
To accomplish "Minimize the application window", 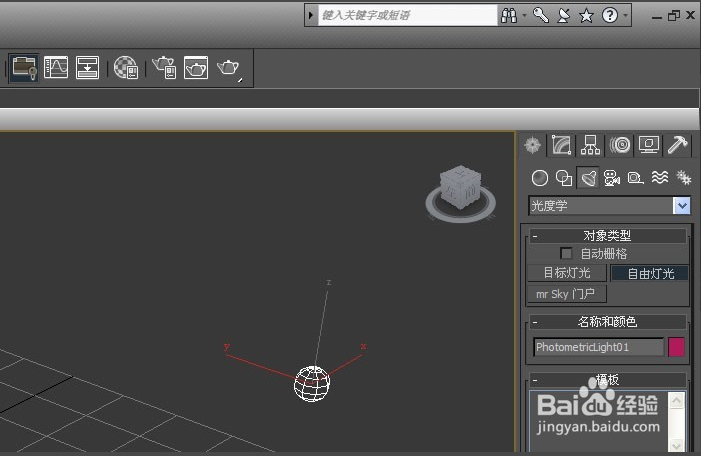I will click(657, 17).
